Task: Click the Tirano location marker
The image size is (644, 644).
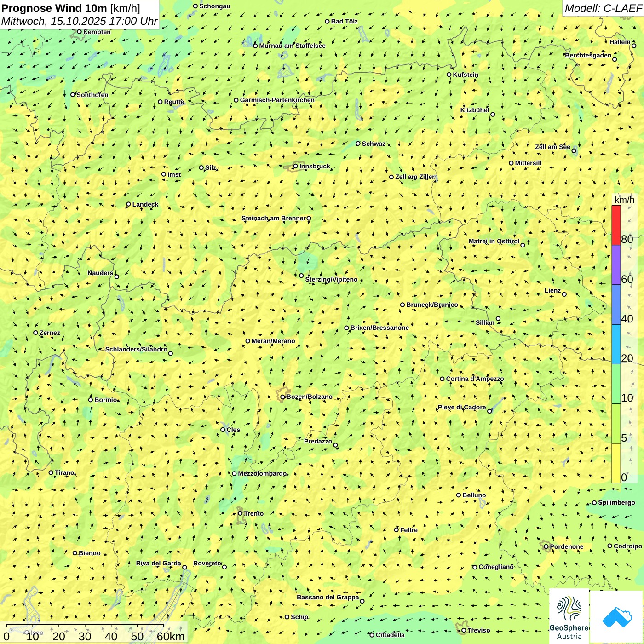Action: 51,472
